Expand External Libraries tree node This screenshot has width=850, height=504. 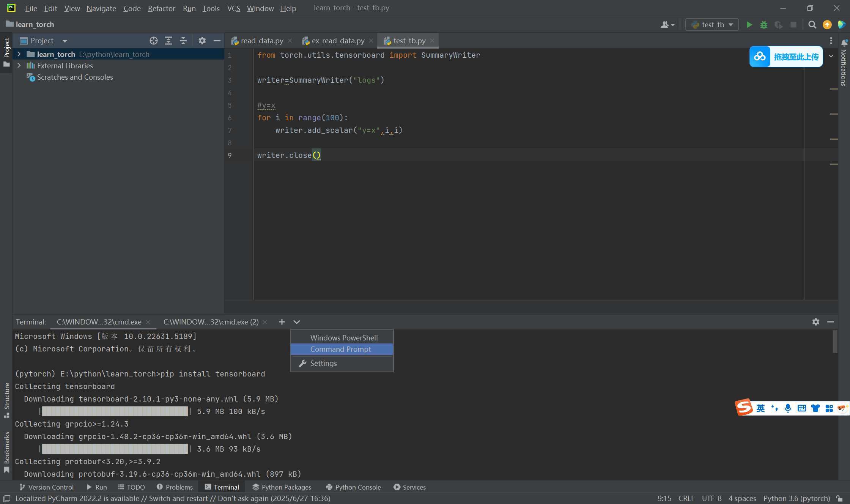[19, 66]
